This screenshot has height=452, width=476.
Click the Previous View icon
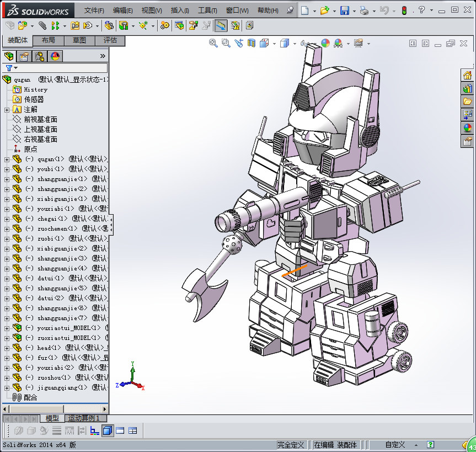tap(239, 43)
